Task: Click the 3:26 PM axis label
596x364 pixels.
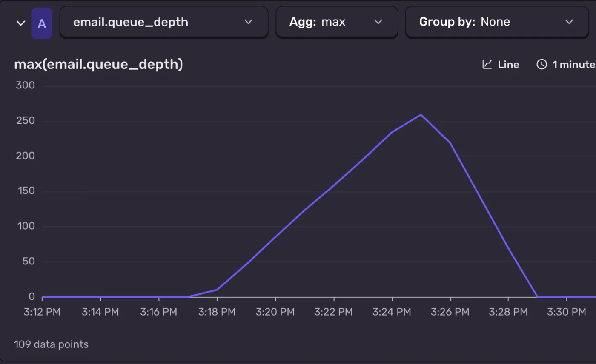Action: [450, 312]
